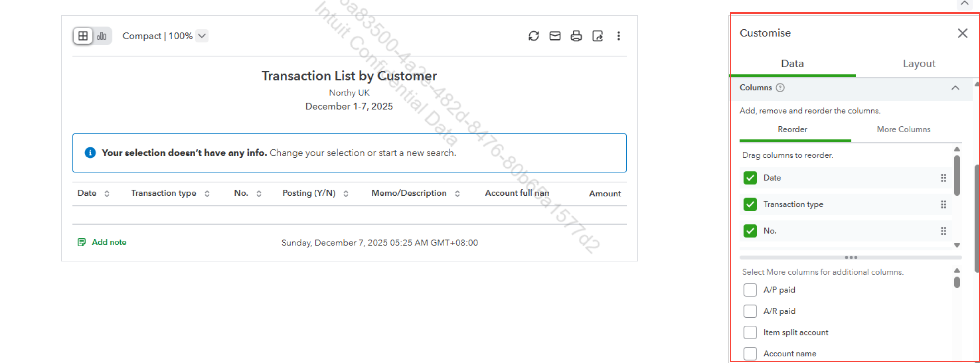Switch to chart view icon
The height and width of the screenshot is (363, 980).
[x=102, y=36]
